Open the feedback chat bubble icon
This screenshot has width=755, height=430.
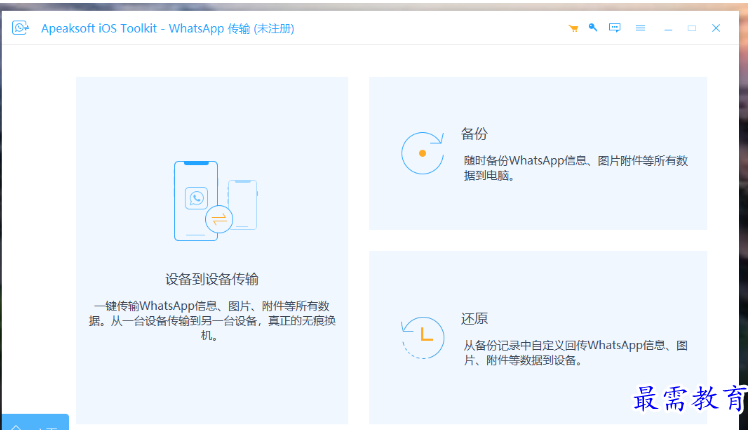click(614, 28)
